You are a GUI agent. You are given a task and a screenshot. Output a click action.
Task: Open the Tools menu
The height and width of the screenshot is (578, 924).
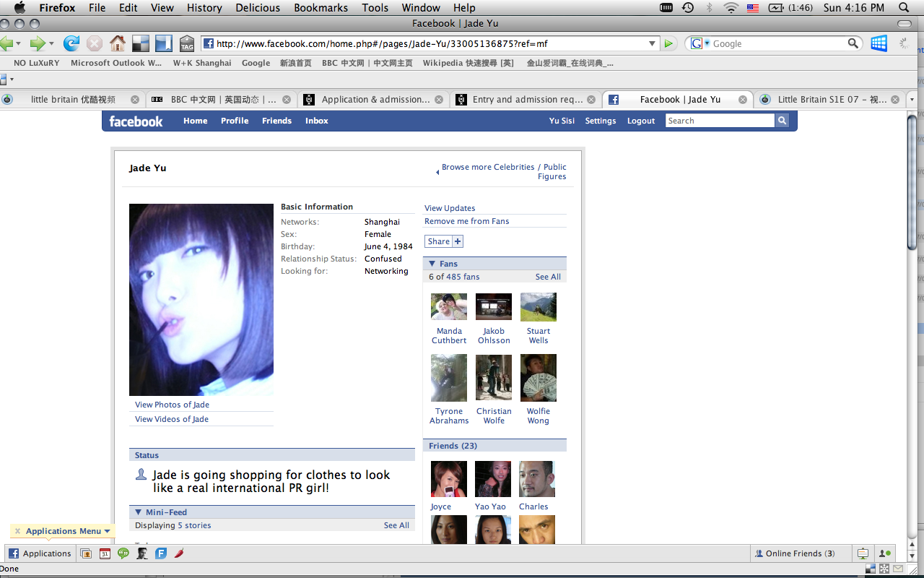(x=375, y=8)
